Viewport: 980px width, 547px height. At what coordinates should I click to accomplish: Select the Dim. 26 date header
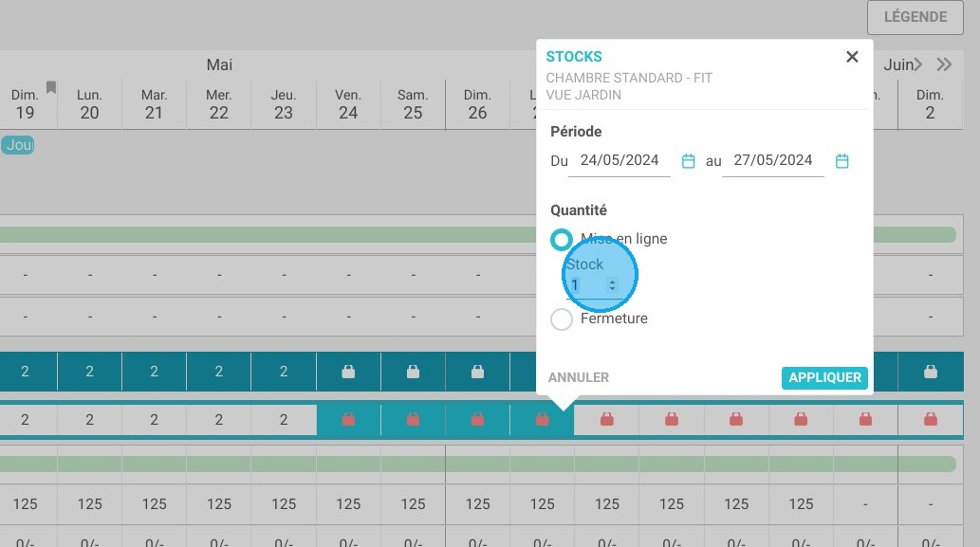tap(477, 104)
